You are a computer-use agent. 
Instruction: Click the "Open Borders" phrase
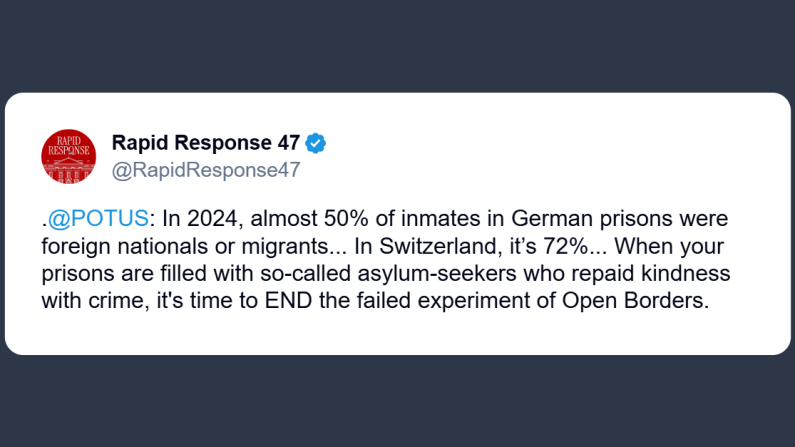click(x=653, y=302)
